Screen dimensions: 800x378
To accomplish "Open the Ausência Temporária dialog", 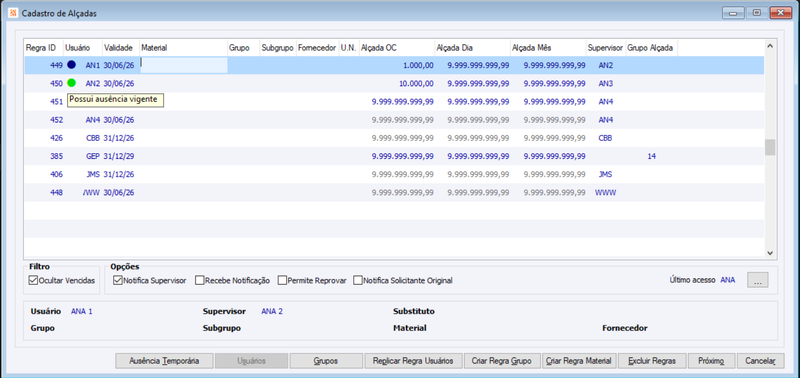I will 163,361.
